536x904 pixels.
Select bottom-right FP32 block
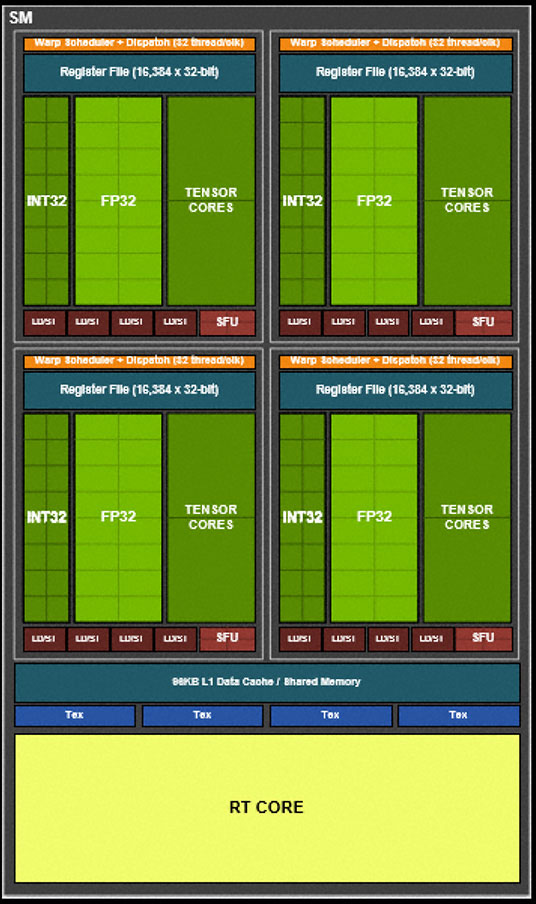[x=374, y=518]
